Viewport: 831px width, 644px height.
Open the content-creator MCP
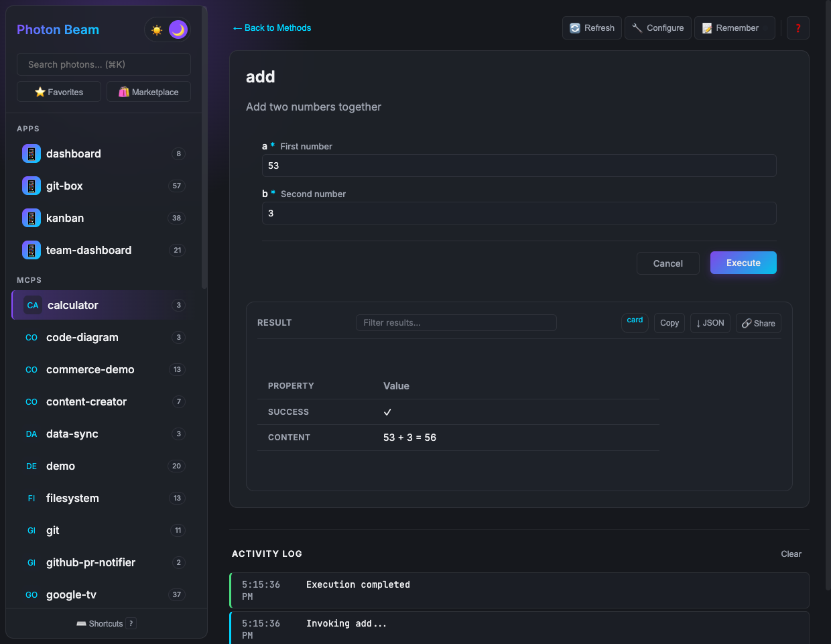click(x=104, y=401)
